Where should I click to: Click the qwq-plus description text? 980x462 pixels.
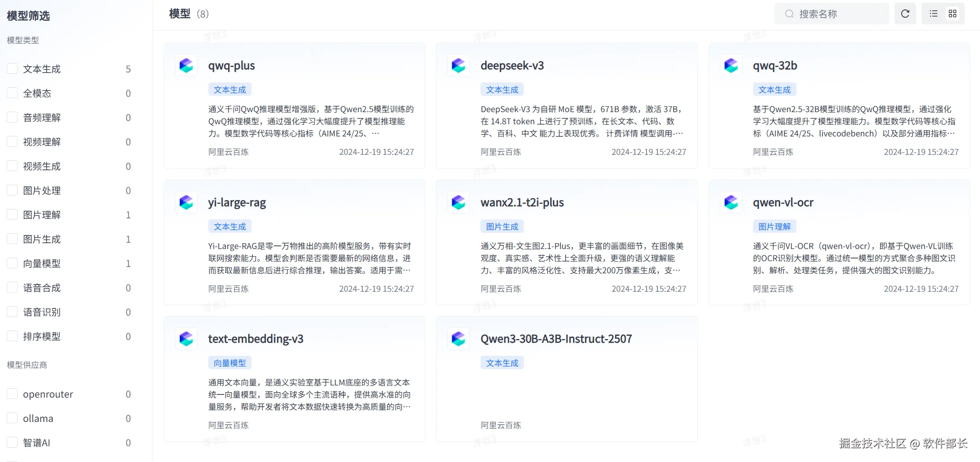point(311,122)
